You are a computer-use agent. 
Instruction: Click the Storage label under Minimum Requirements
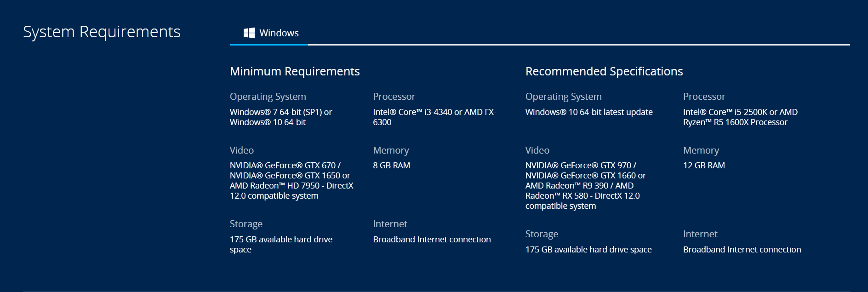click(246, 224)
